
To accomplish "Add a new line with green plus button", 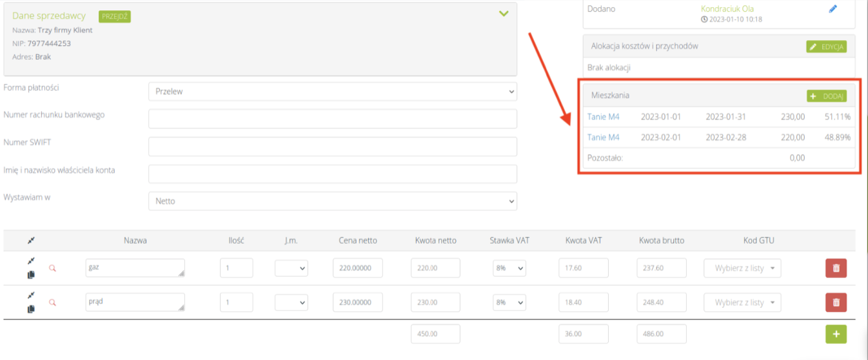I will pyautogui.click(x=836, y=334).
